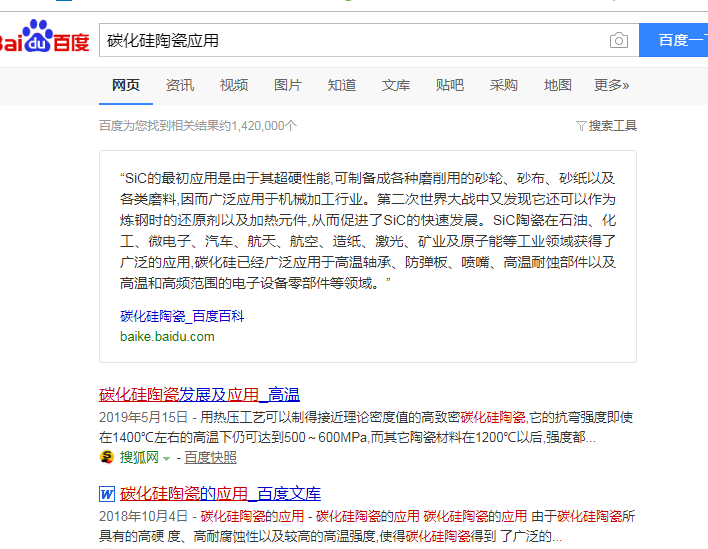The image size is (708, 549).
Task: Switch to the 采购 tab
Action: point(504,85)
